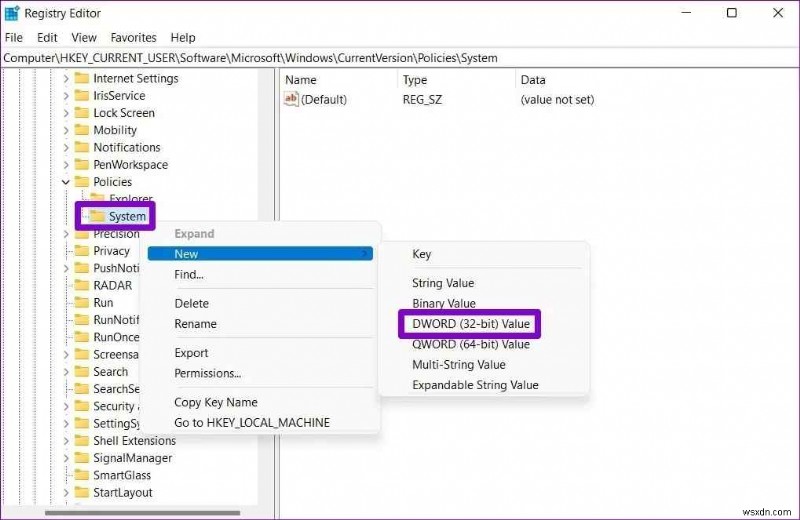800x520 pixels.
Task: Choose Rename in the context menu
Action: (x=195, y=324)
